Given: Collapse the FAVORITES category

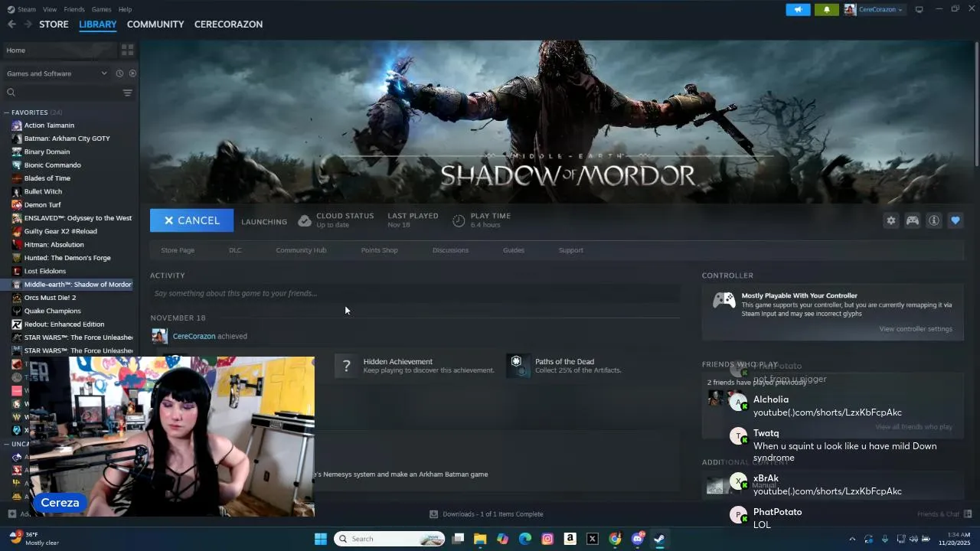Looking at the screenshot, I should pos(6,112).
